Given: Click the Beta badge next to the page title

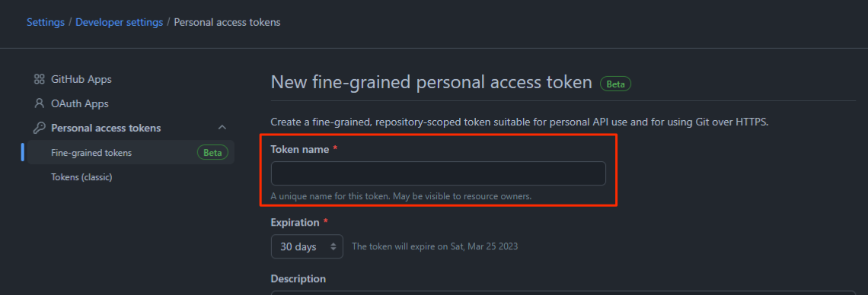Looking at the screenshot, I should click(x=615, y=84).
